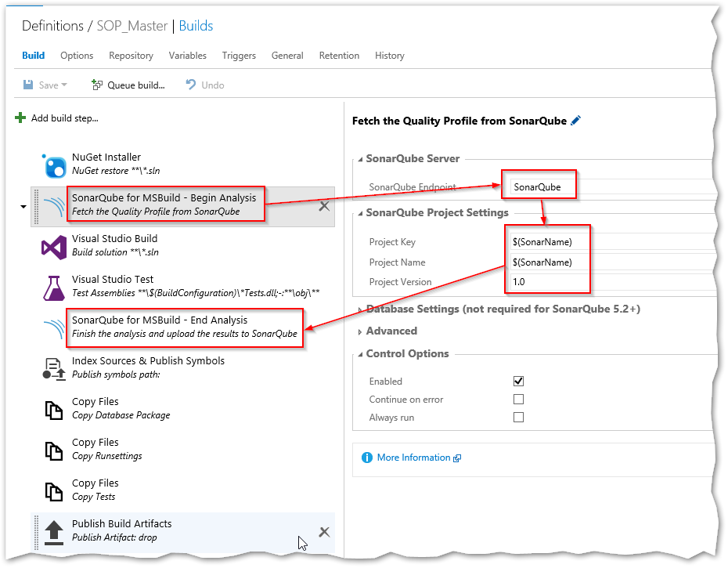Select the Visual Studio Build step icon
Image resolution: width=728 pixels, height=568 pixels.
(54, 247)
